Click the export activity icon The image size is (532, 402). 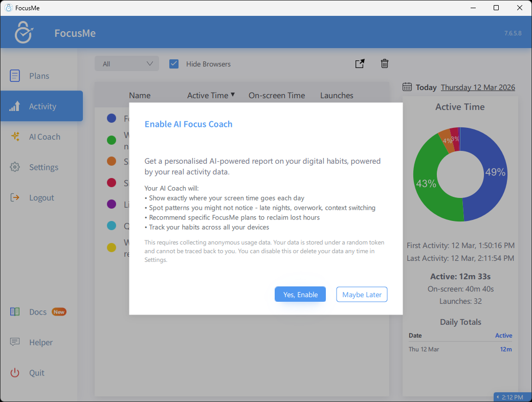point(360,63)
